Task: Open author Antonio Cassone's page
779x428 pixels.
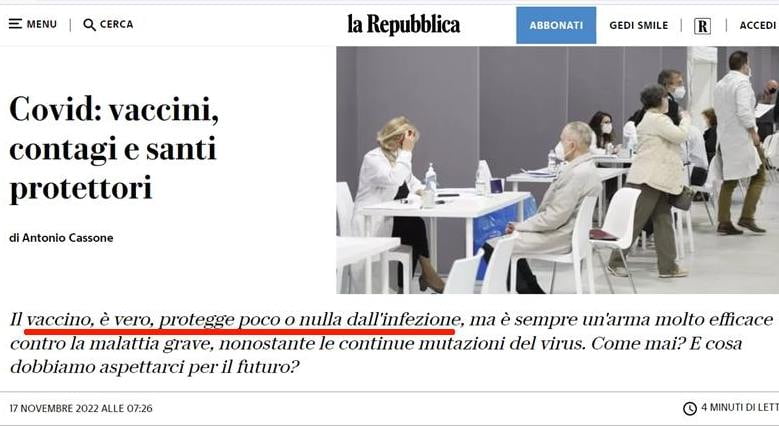Action: pyautogui.click(x=68, y=238)
